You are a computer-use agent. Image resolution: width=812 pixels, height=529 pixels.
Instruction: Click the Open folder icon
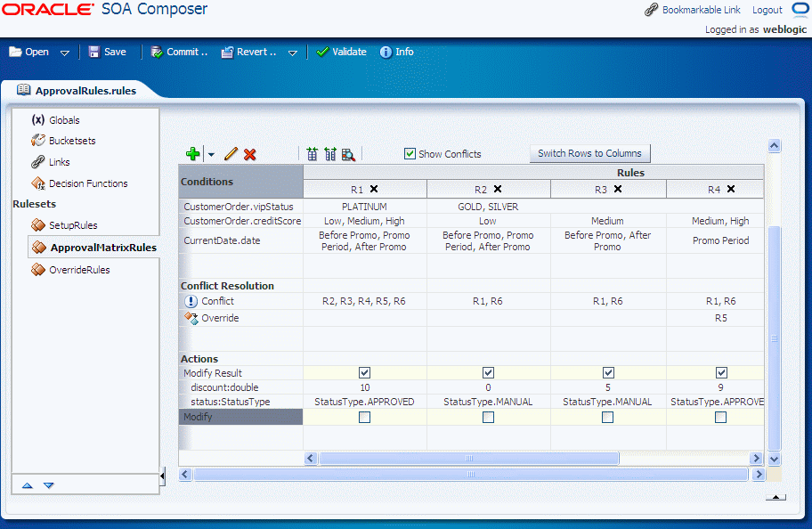click(x=15, y=52)
